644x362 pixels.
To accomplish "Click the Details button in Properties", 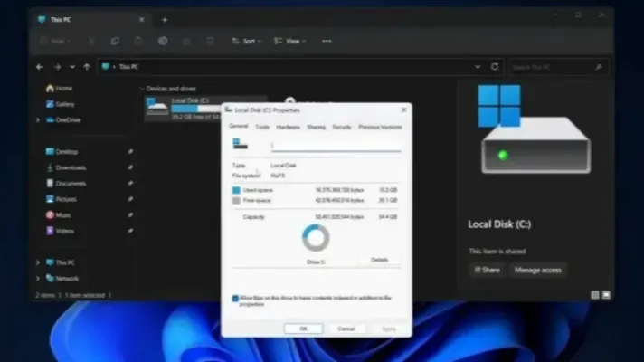I will point(380,260).
